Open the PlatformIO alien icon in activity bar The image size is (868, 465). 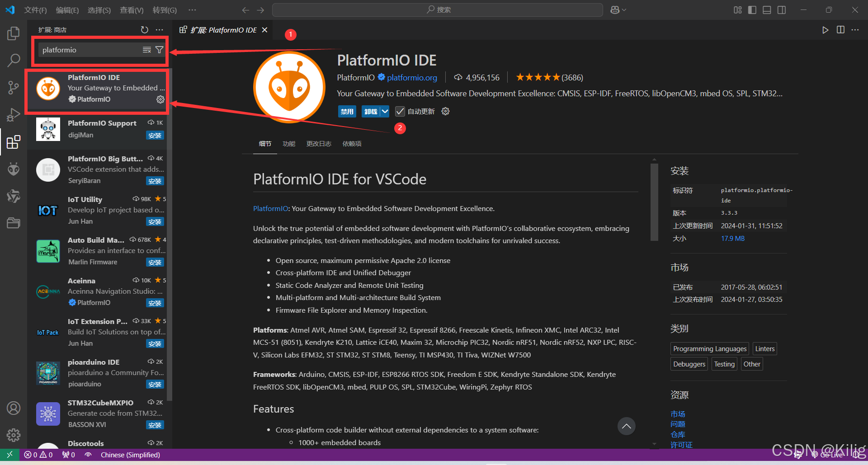point(14,169)
